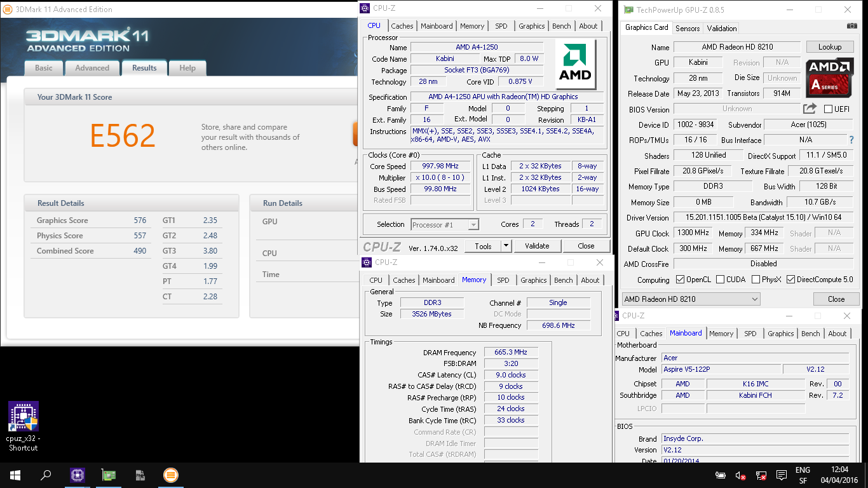The height and width of the screenshot is (488, 868).
Task: Click the Combined Score value 490
Action: (140, 251)
